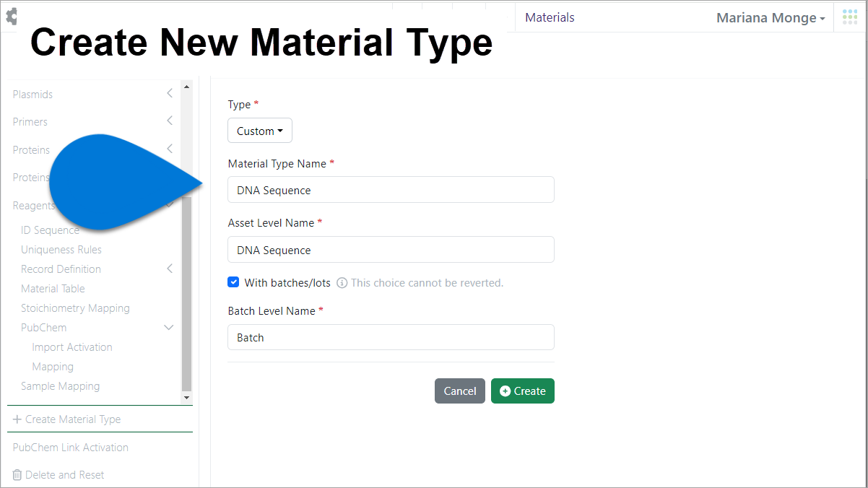Viewport: 868px width, 488px height.
Task: Focus the Batch Level Name field
Action: pyautogui.click(x=391, y=337)
